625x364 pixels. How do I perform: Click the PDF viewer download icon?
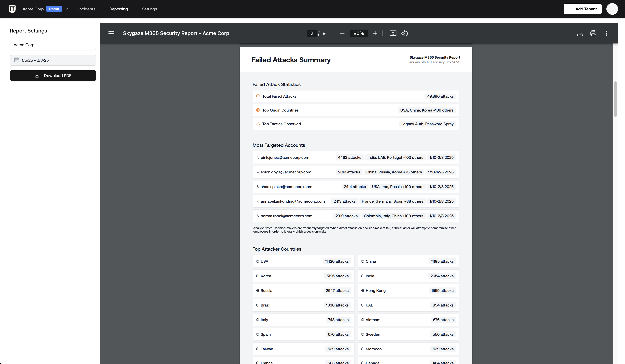580,33
